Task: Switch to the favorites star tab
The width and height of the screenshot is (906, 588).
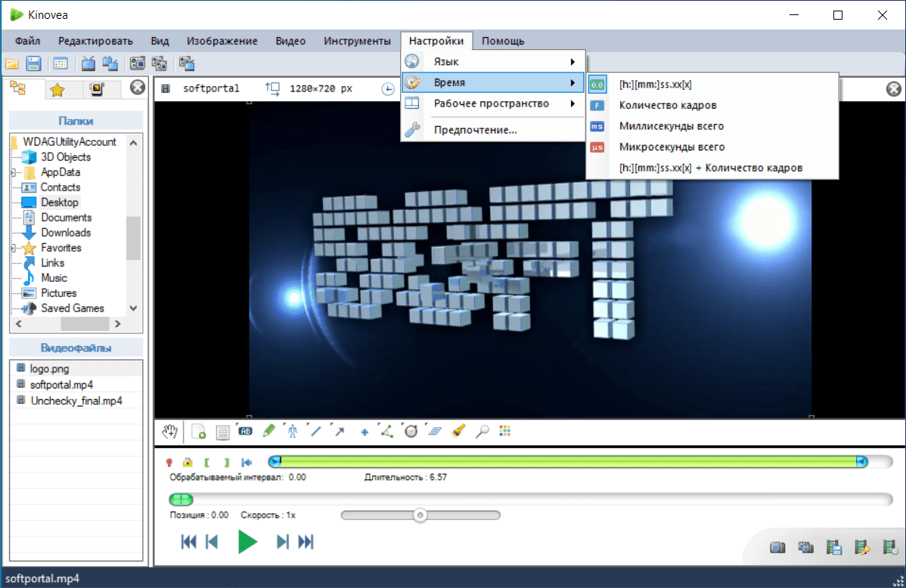Action: click(57, 89)
